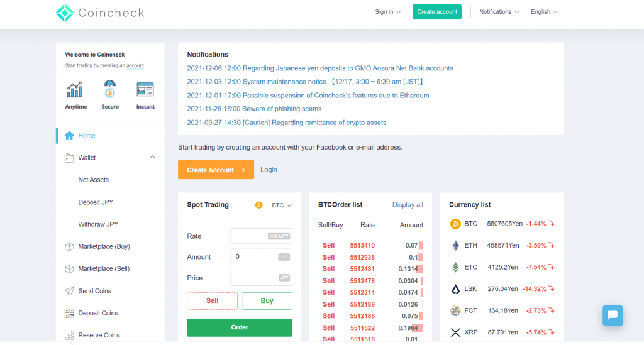644x345 pixels.
Task: Click the green Order button
Action: (240, 327)
